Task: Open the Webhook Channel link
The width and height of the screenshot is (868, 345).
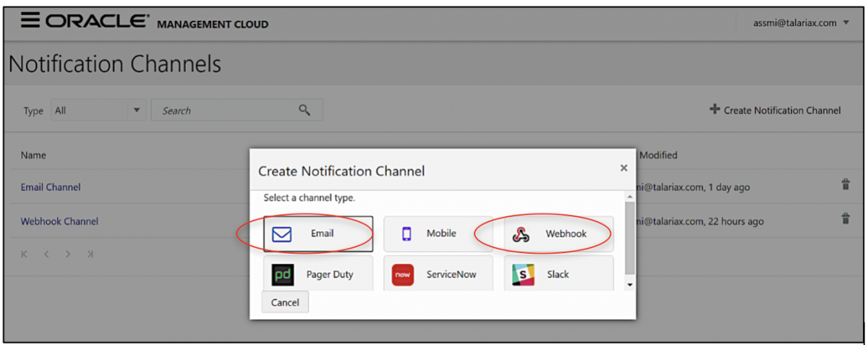Action: coord(59,221)
